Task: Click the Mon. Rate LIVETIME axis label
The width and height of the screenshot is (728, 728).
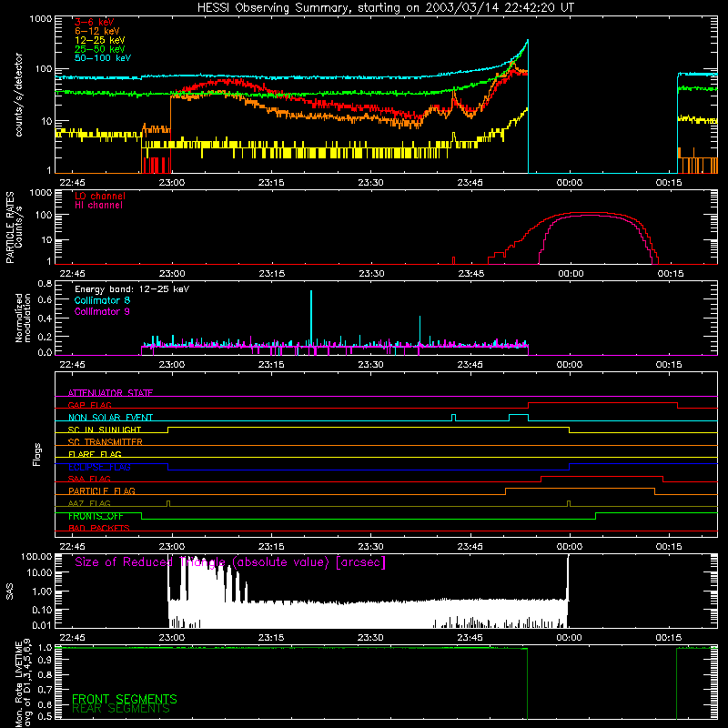Action: (24, 683)
